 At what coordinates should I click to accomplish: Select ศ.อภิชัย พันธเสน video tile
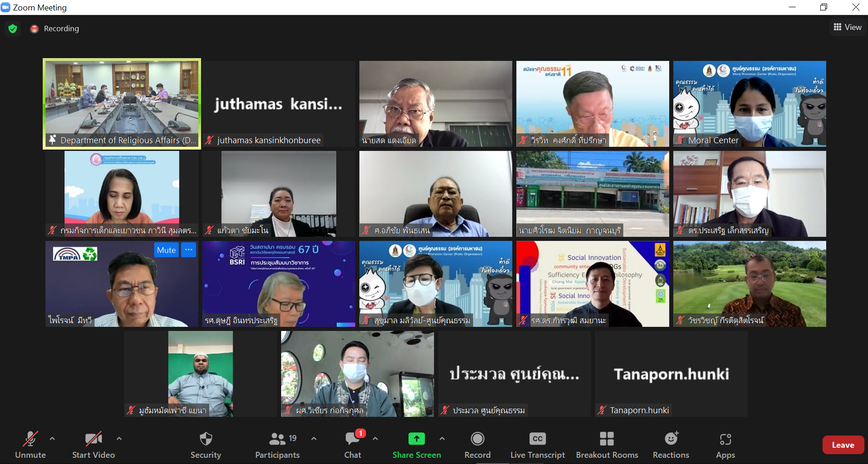click(435, 194)
